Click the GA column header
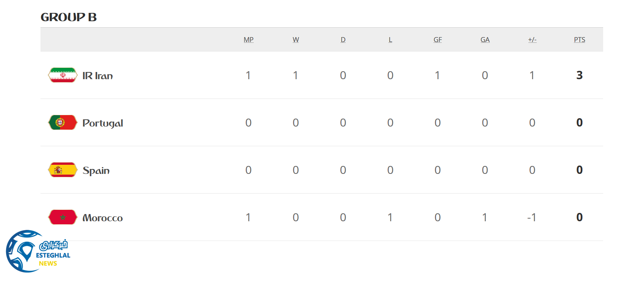The width and height of the screenshot is (644, 283). [x=485, y=40]
